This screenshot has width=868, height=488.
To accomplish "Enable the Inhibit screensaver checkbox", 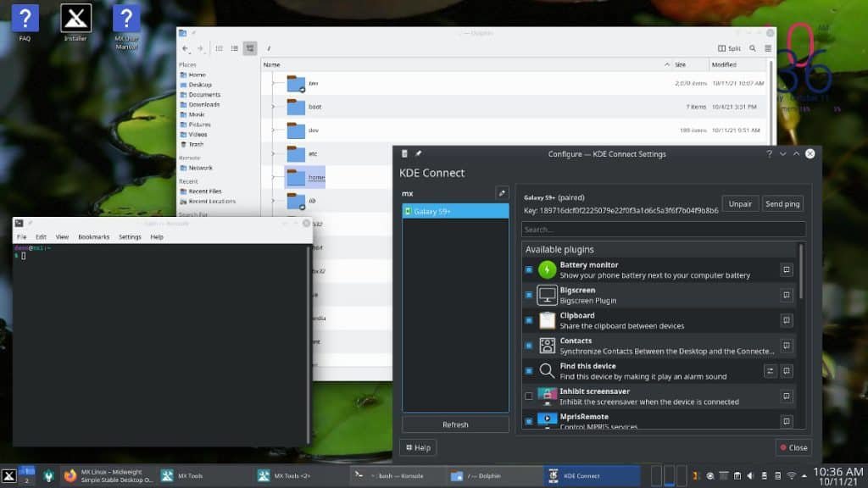I will point(529,396).
